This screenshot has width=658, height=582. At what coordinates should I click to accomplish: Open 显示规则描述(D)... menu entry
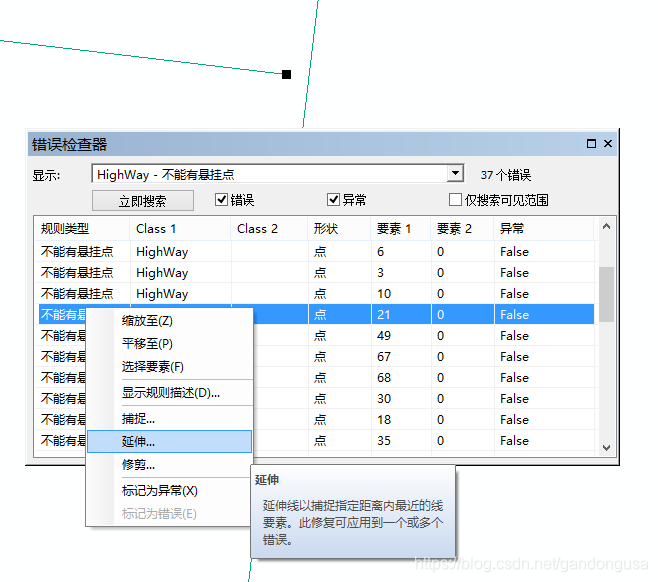point(171,393)
